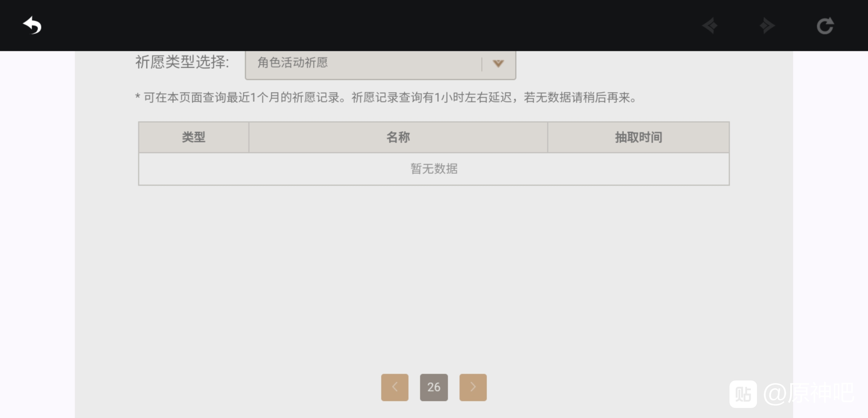Expand wish type list via brown chevron

tap(498, 63)
